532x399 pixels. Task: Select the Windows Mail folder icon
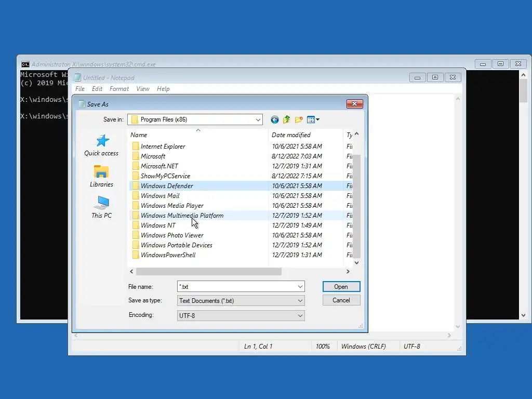coord(136,195)
